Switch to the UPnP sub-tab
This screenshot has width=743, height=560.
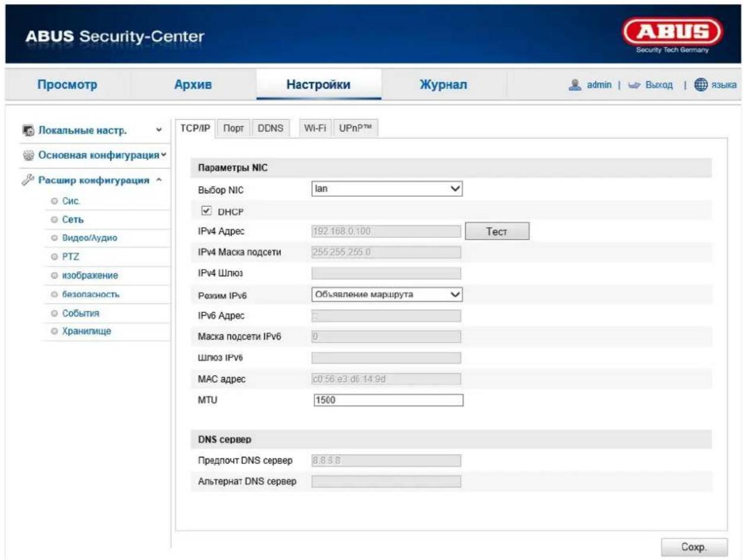pyautogui.click(x=355, y=129)
